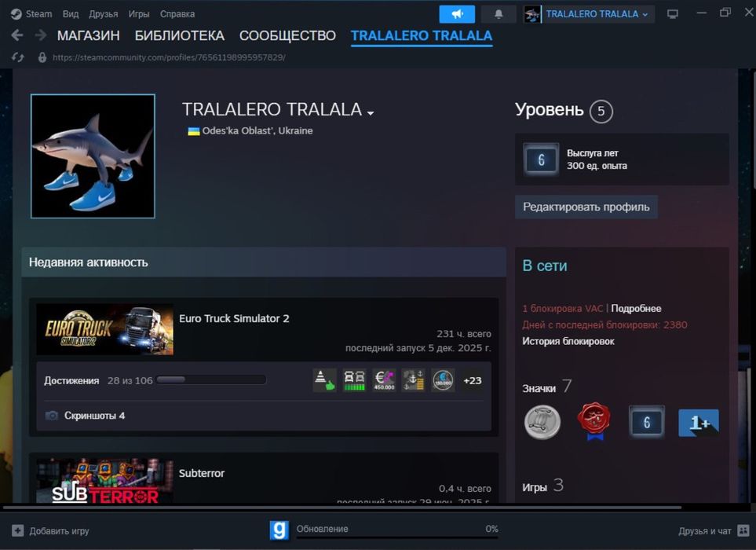Open Subterror game title link
This screenshot has width=756, height=550.
(202, 473)
